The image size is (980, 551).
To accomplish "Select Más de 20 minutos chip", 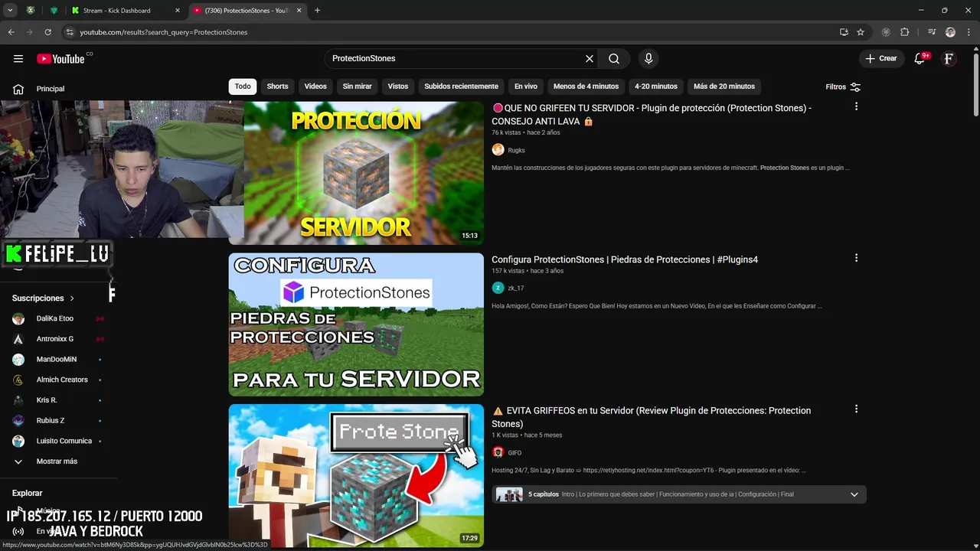I will [x=724, y=86].
